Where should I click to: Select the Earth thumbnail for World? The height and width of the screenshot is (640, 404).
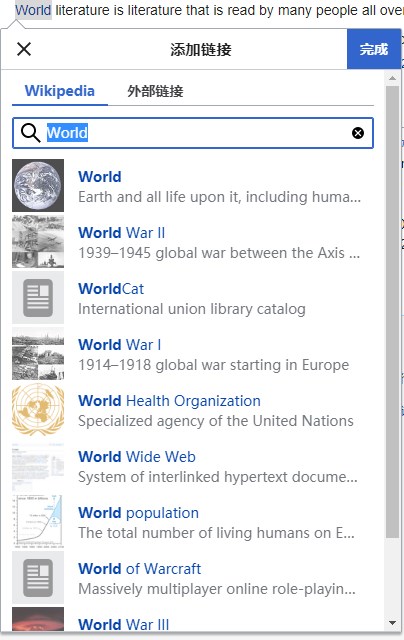pos(38,186)
